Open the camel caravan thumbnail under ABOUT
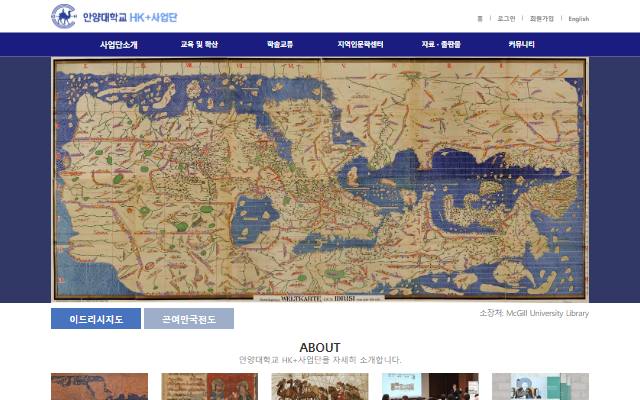This screenshot has height=400, width=640. (320, 387)
